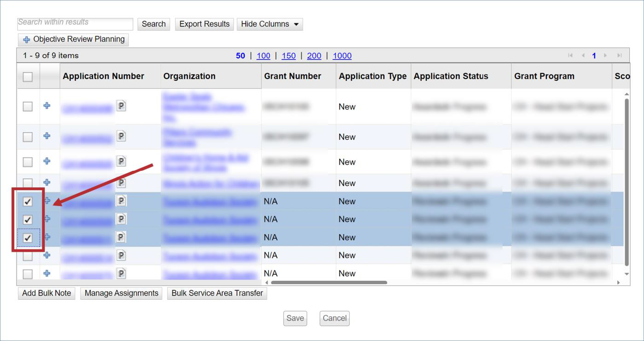This screenshot has width=644, height=341.
Task: Click the P icon in first row
Action: pos(121,106)
